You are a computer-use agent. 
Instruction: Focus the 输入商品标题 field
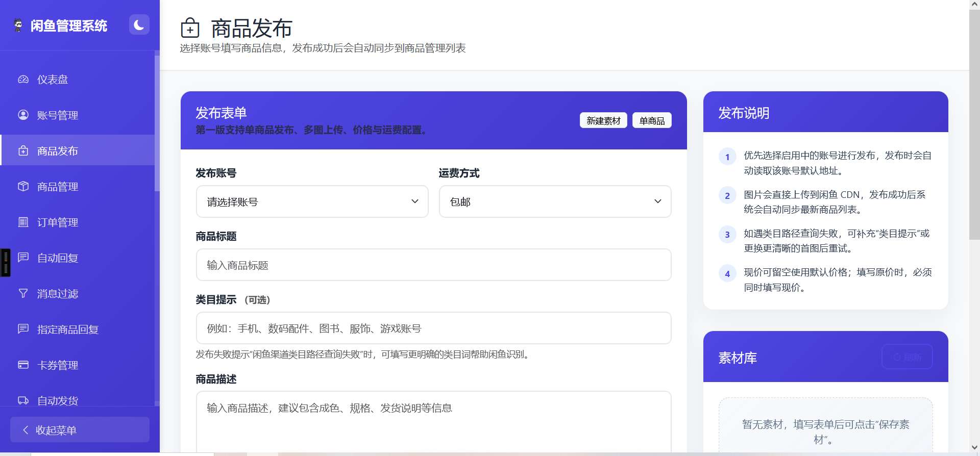434,265
